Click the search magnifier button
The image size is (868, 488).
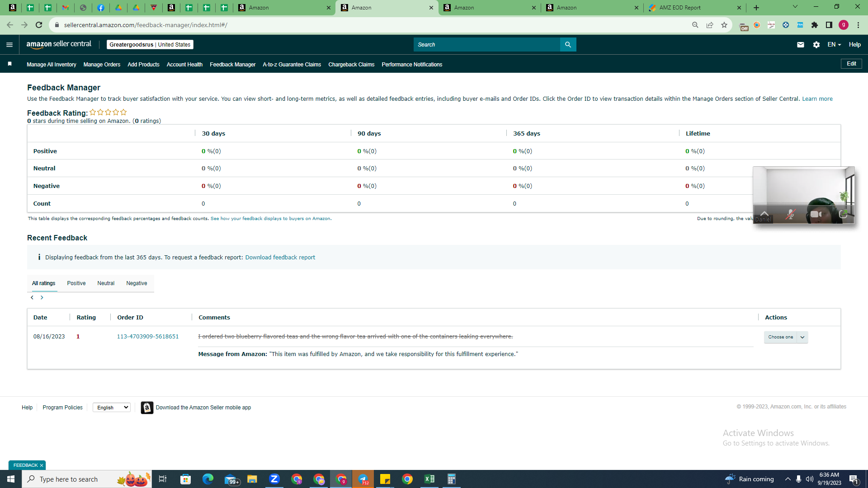point(568,45)
